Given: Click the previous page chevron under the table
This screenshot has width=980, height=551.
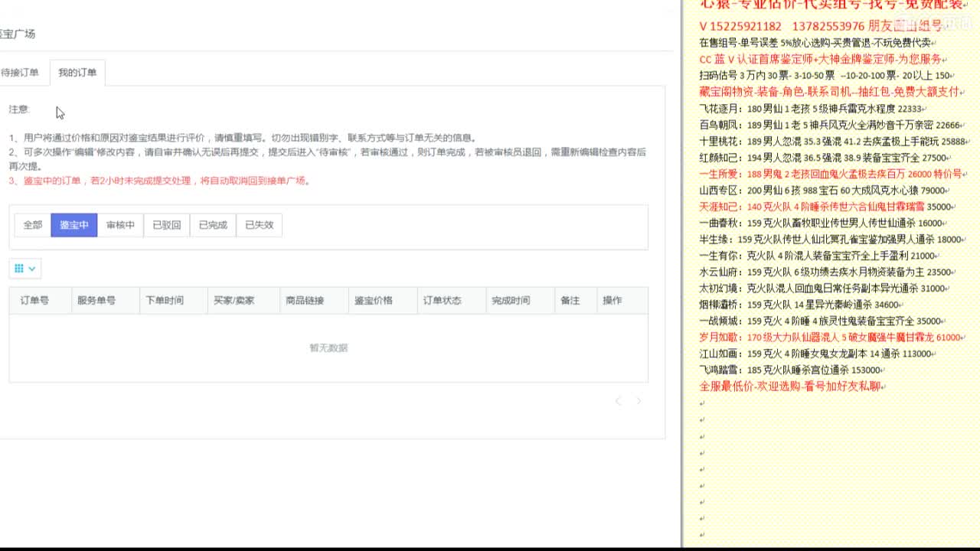Looking at the screenshot, I should pos(620,400).
